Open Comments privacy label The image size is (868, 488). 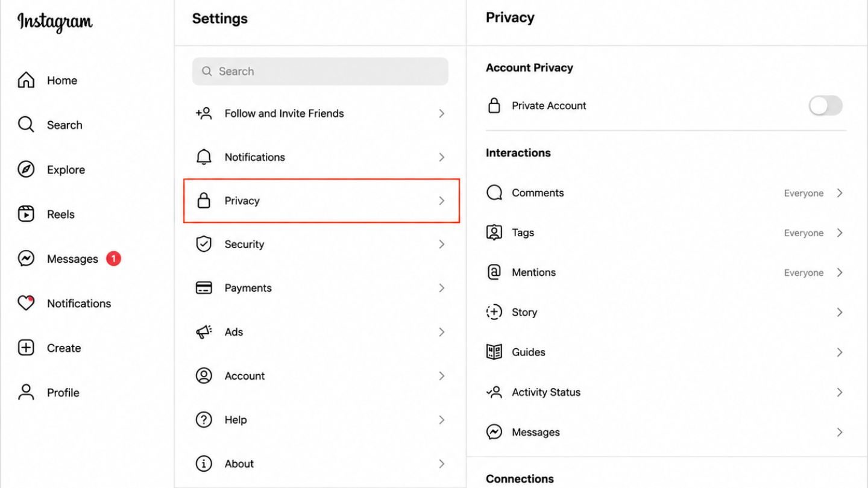tap(538, 193)
